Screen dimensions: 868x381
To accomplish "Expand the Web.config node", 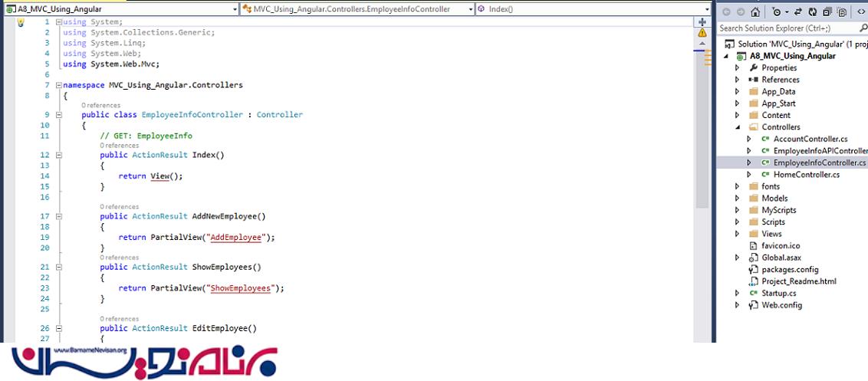I will (738, 305).
